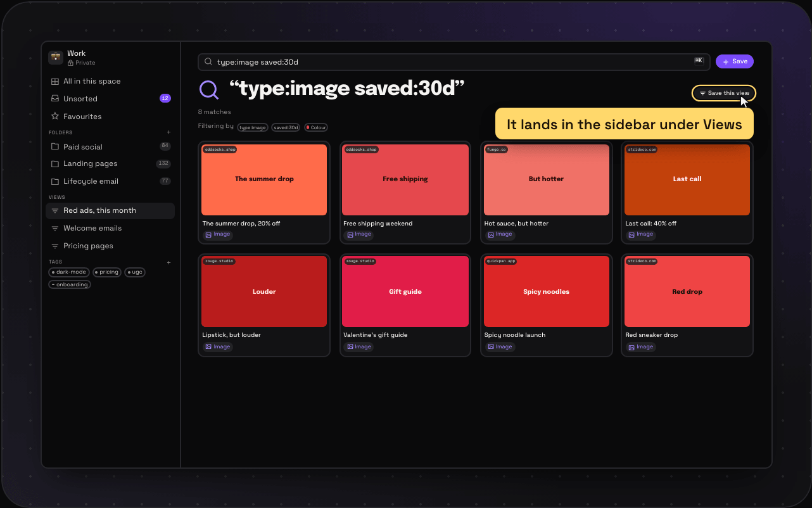Click the purple Save button
This screenshot has width=812, height=508.
click(735, 61)
